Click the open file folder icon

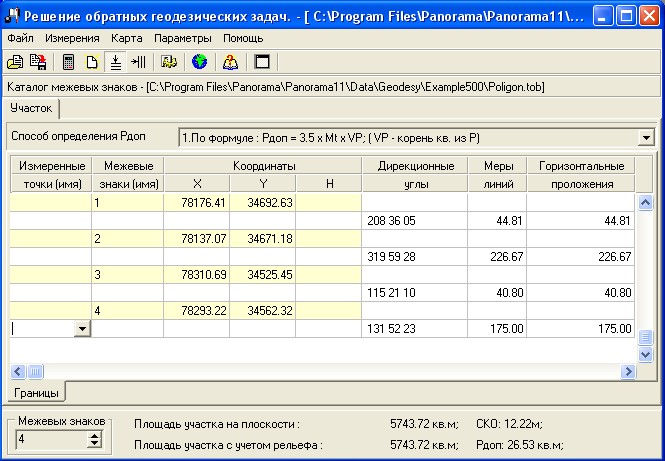[17, 63]
